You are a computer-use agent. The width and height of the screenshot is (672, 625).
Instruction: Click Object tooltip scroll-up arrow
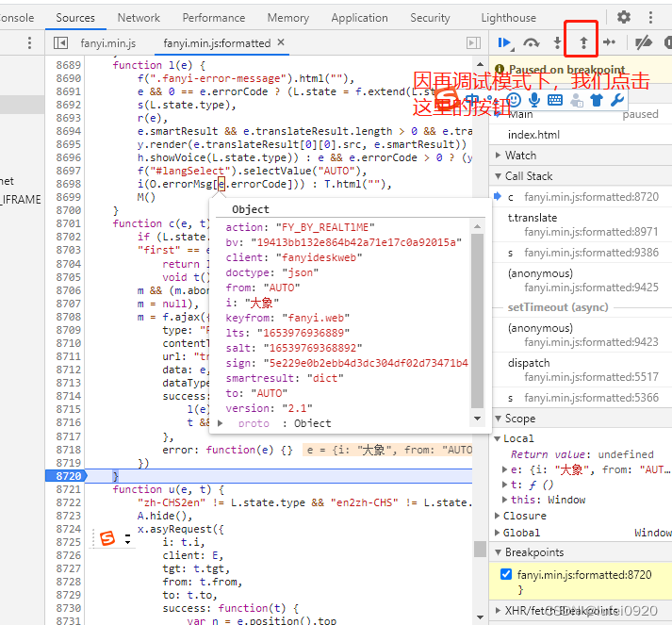coord(477,226)
